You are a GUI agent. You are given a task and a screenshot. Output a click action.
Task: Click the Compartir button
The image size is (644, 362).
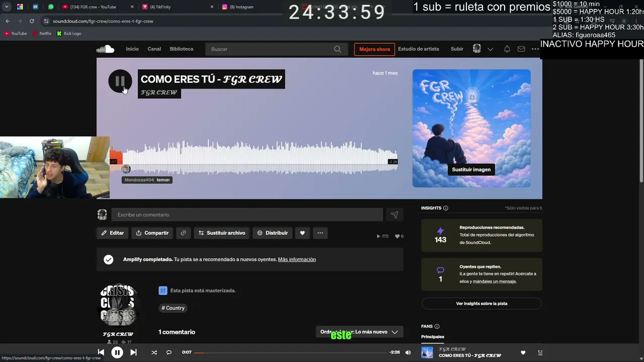coord(152,233)
